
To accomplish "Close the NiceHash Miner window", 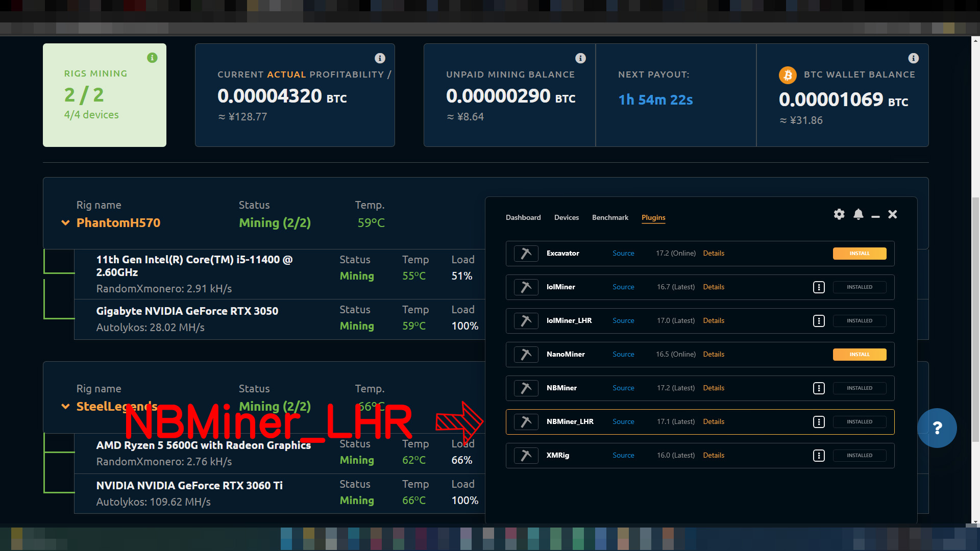I will tap(892, 214).
